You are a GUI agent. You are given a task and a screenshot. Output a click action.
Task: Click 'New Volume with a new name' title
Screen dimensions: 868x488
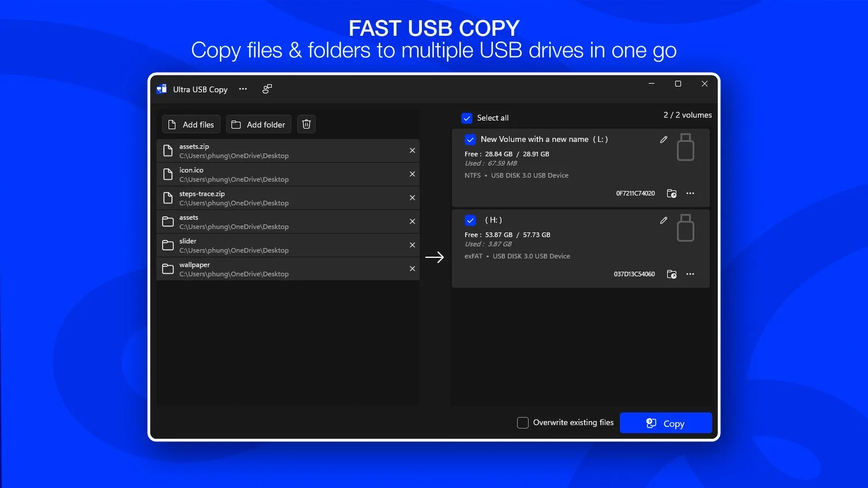(x=534, y=139)
